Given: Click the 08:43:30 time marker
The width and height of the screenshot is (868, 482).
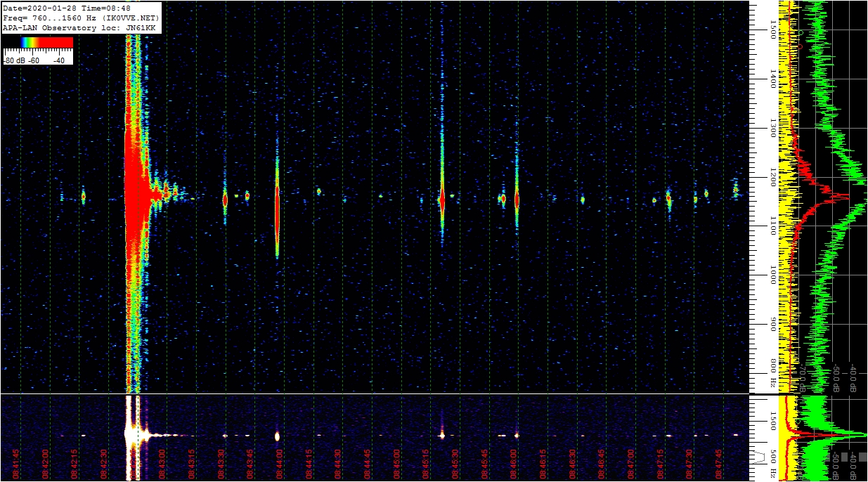Looking at the screenshot, I should [x=221, y=464].
